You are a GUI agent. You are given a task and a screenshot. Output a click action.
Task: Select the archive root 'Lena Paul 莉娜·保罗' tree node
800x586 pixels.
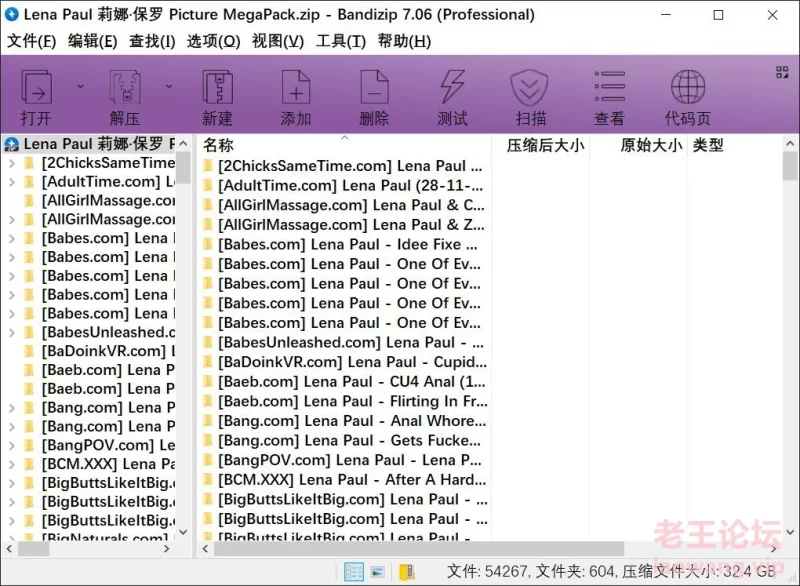pos(99,144)
